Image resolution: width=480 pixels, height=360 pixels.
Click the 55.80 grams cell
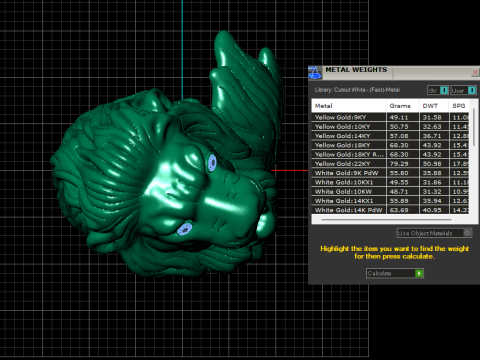pos(402,173)
